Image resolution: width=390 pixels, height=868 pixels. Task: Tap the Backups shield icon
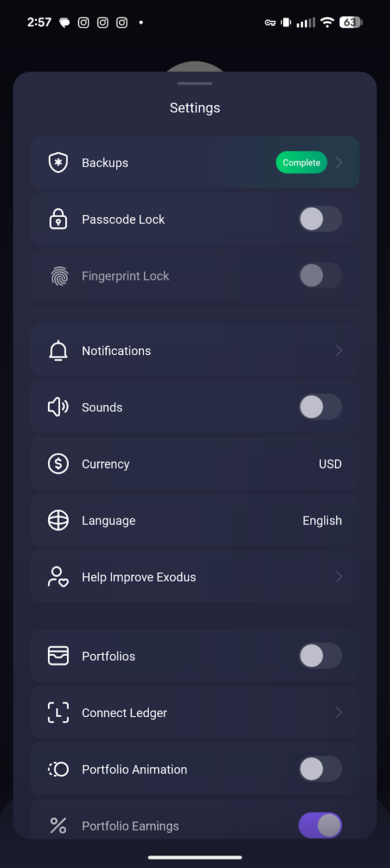pyautogui.click(x=58, y=163)
